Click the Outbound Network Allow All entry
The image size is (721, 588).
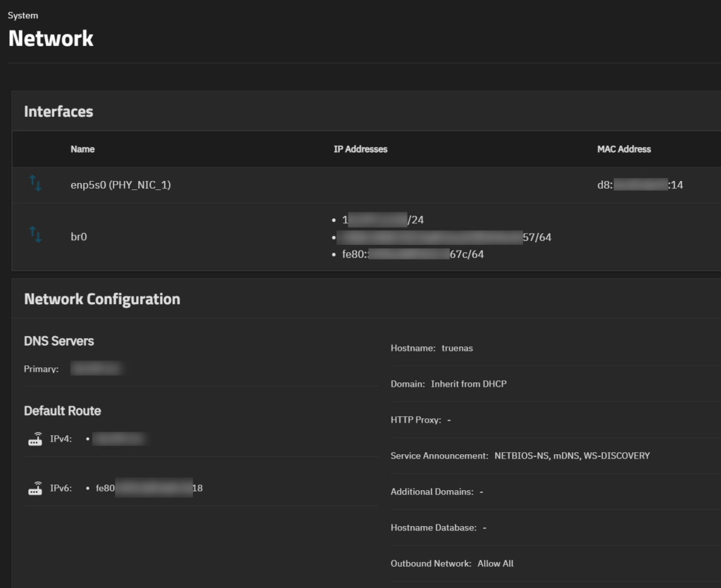click(452, 563)
